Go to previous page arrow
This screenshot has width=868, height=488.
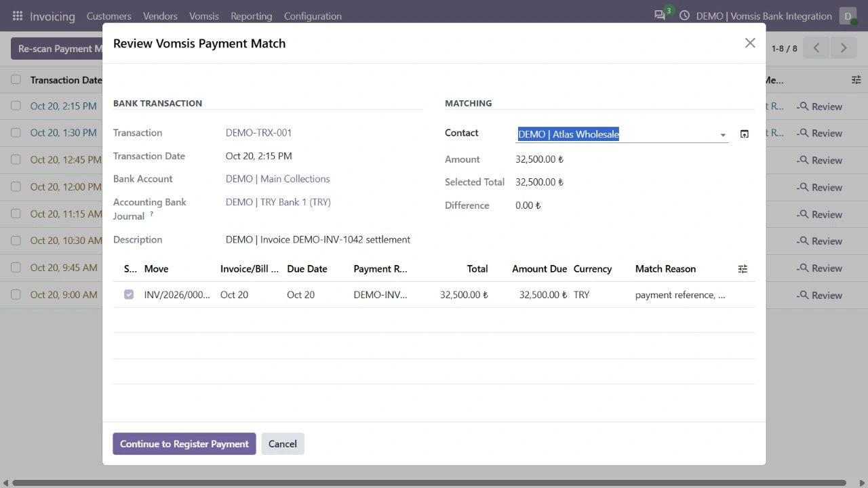coord(816,48)
